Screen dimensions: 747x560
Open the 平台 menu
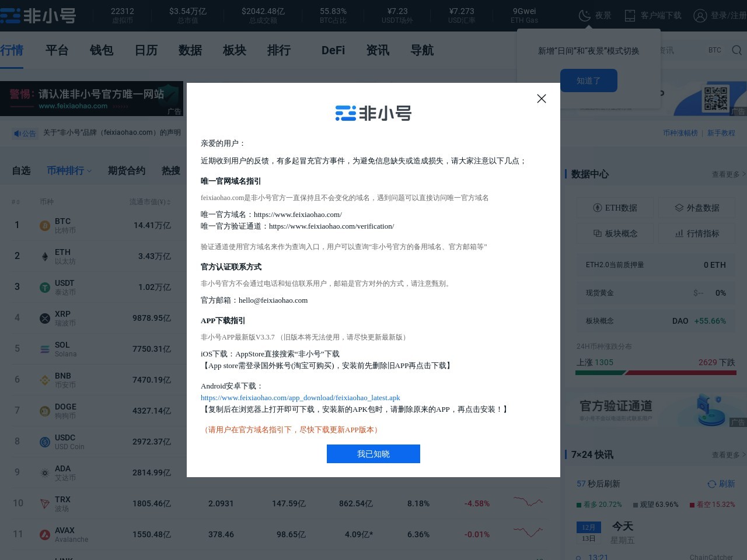pos(57,50)
